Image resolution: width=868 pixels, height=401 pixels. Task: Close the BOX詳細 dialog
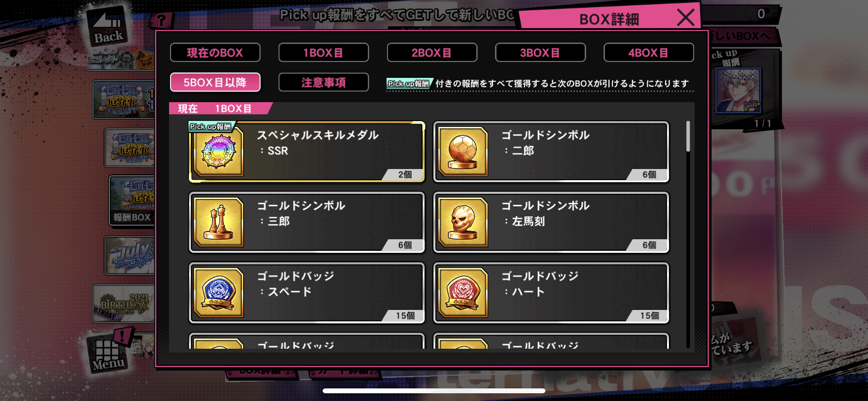[x=685, y=18]
